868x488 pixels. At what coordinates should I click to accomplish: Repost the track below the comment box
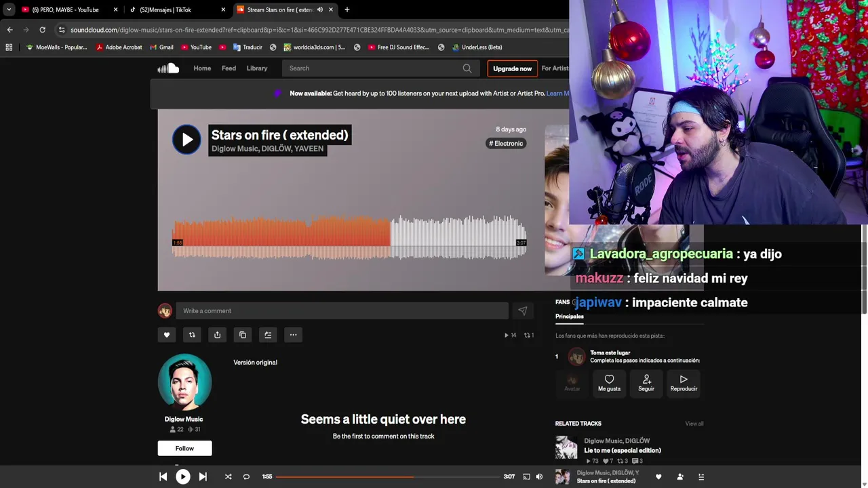pyautogui.click(x=192, y=335)
